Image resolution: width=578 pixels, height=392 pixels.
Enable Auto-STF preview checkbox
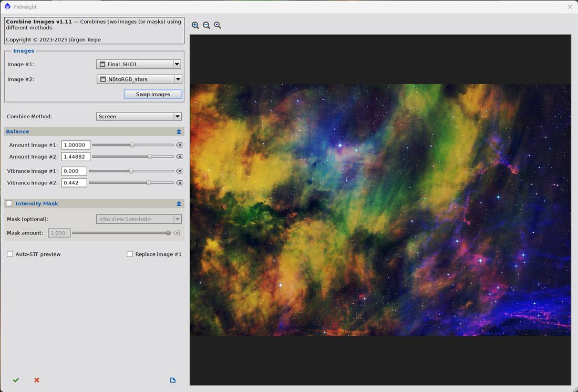click(10, 254)
